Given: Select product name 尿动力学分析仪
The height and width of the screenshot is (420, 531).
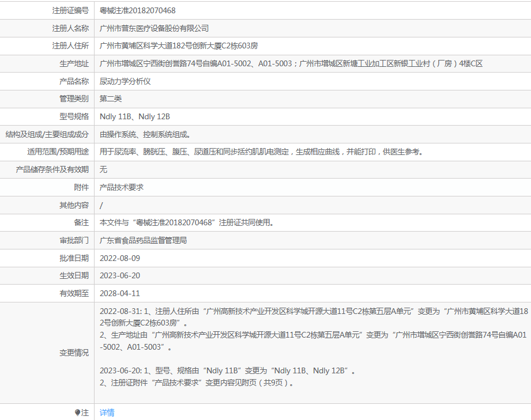Looking at the screenshot, I should (125, 81).
